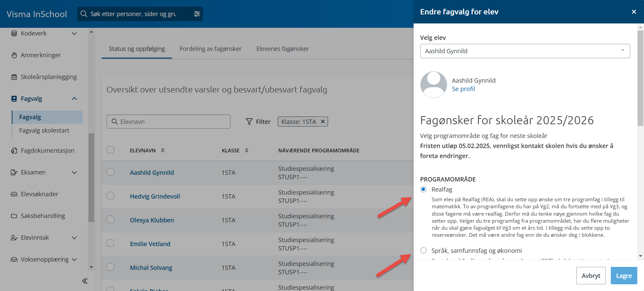Open Aashild Gynnild student link

[x=152, y=173]
